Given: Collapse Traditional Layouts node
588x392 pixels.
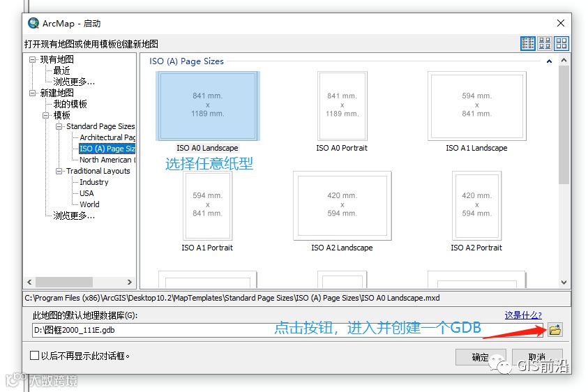Looking at the screenshot, I should coord(59,171).
